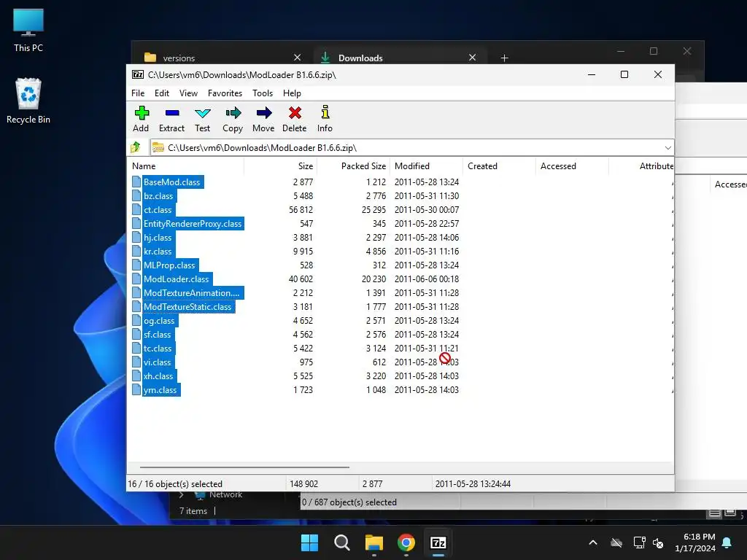Add a new Explorer tab
The height and width of the screenshot is (560, 747).
click(x=505, y=58)
